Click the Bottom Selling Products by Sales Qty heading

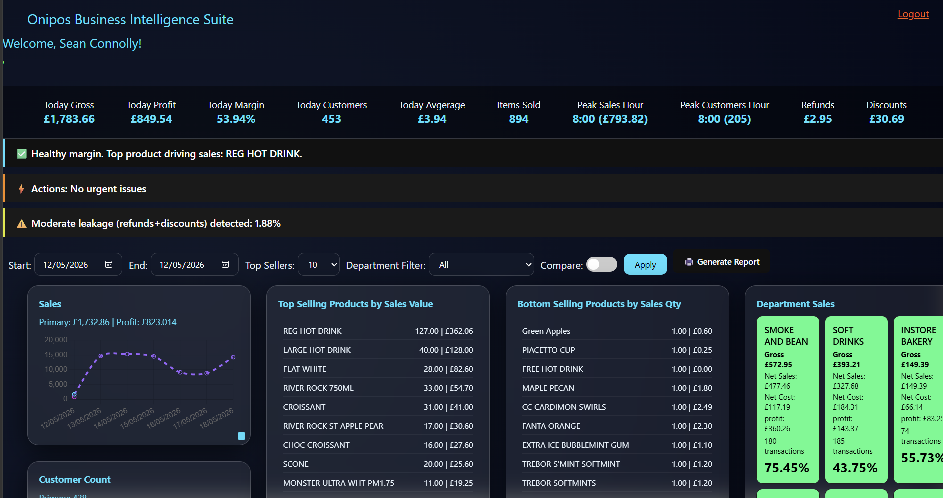(599, 304)
